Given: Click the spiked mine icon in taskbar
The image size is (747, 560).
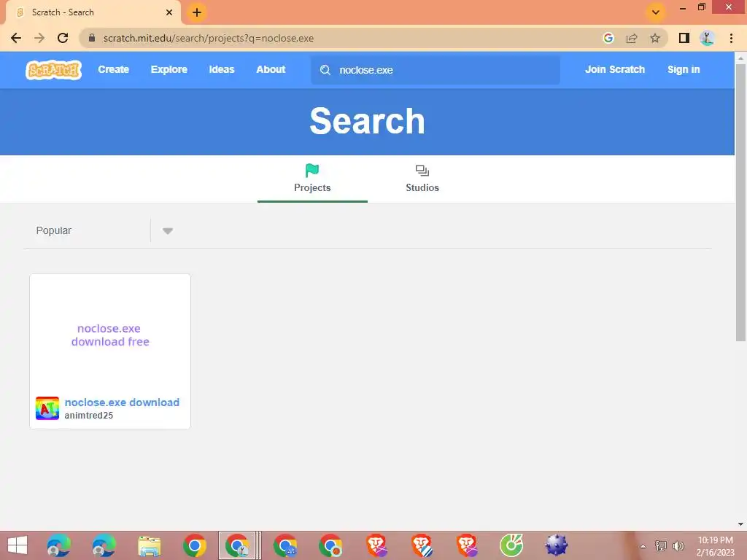Looking at the screenshot, I should (557, 545).
